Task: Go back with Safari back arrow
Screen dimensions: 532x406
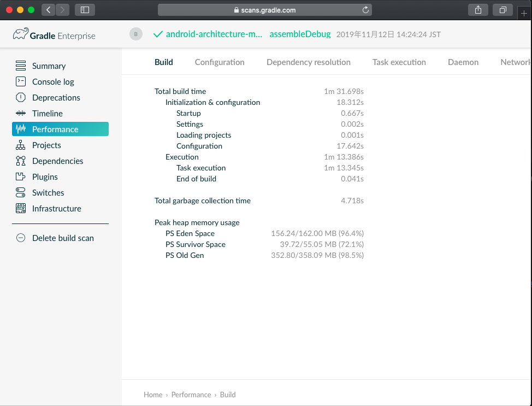Action: (x=48, y=10)
